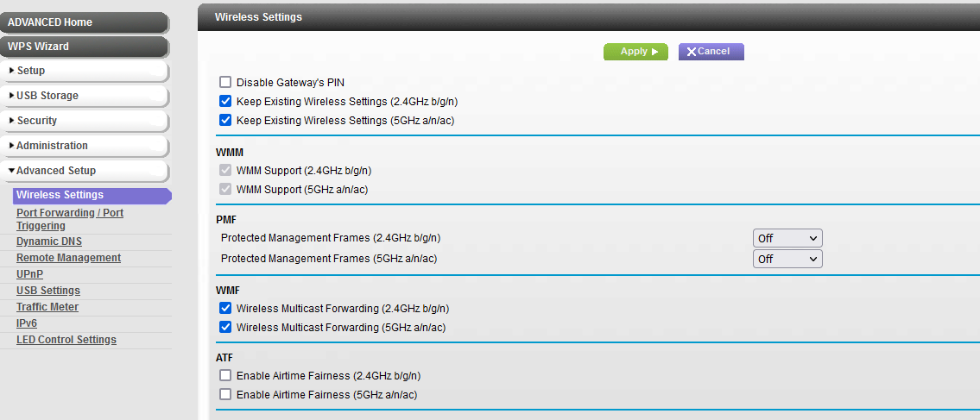
Task: Click the WMF section heading
Action: (228, 290)
